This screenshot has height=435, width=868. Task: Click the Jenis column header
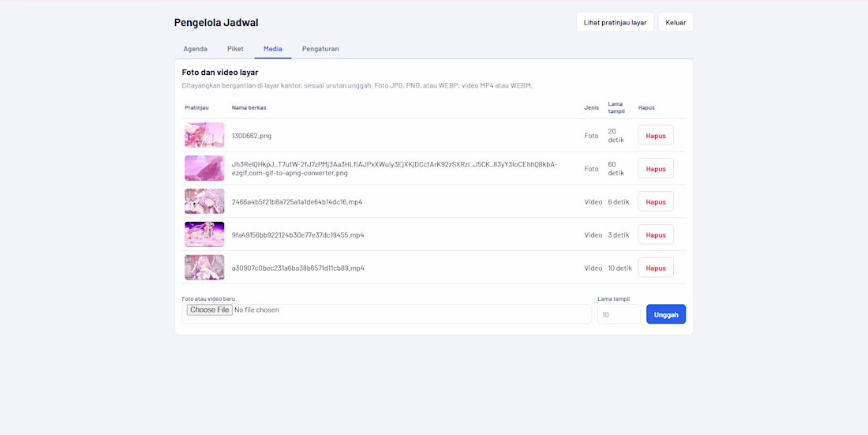click(x=591, y=107)
